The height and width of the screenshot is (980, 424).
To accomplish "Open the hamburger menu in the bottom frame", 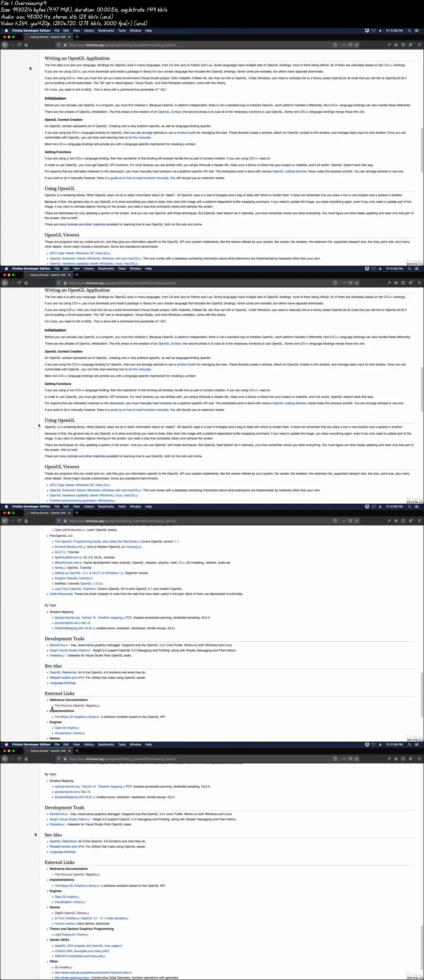I will click(x=419, y=759).
